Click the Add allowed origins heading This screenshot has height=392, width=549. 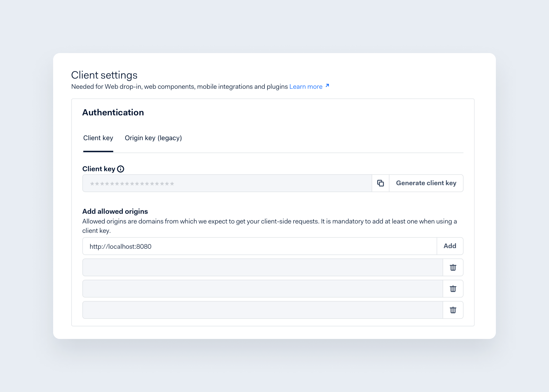(x=115, y=211)
